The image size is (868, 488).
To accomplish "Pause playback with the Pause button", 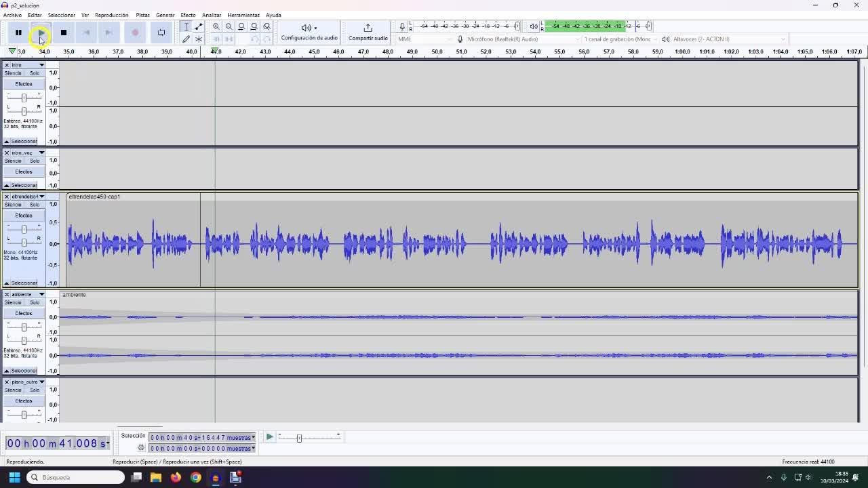I will click(x=18, y=33).
